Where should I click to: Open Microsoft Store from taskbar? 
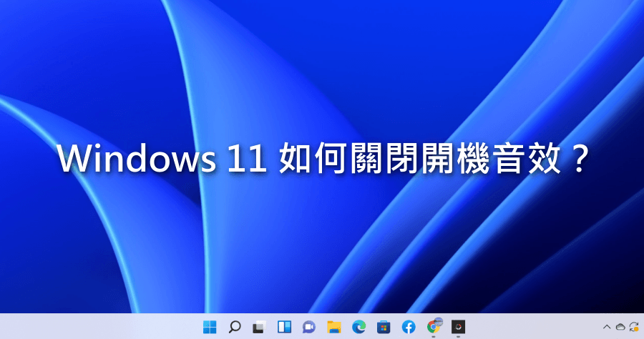pyautogui.click(x=384, y=327)
